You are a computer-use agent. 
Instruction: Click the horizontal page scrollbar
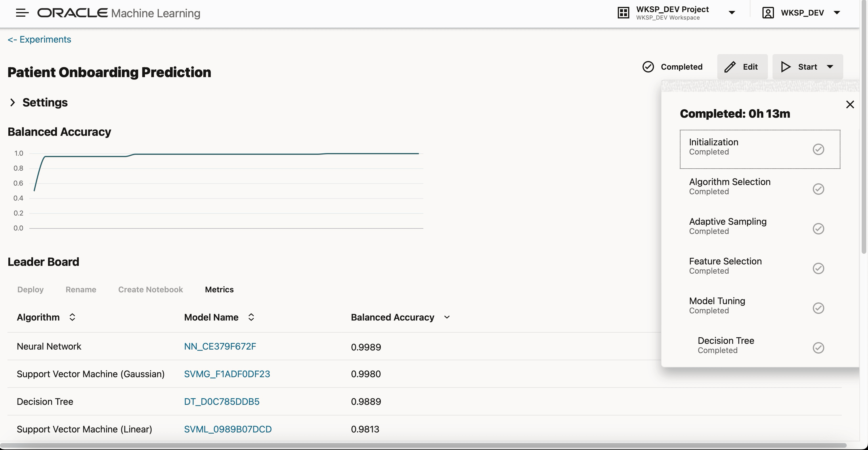(423, 446)
